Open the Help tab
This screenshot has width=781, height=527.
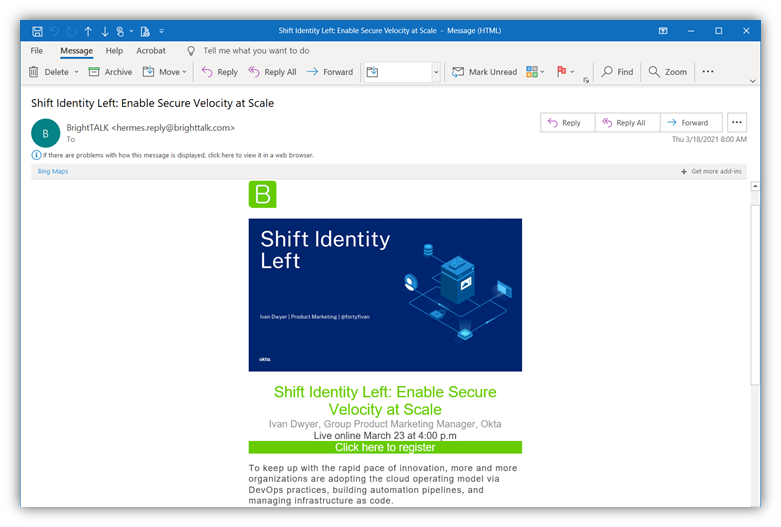click(x=114, y=51)
